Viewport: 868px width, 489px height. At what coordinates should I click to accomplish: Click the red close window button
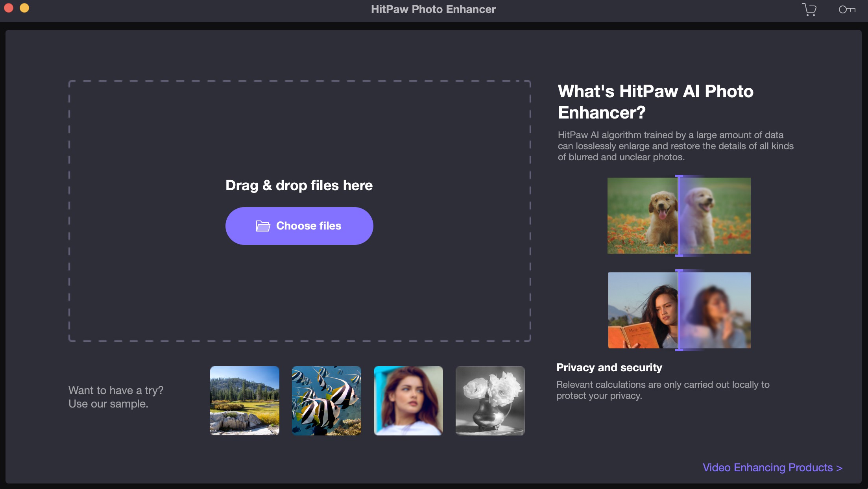click(9, 8)
